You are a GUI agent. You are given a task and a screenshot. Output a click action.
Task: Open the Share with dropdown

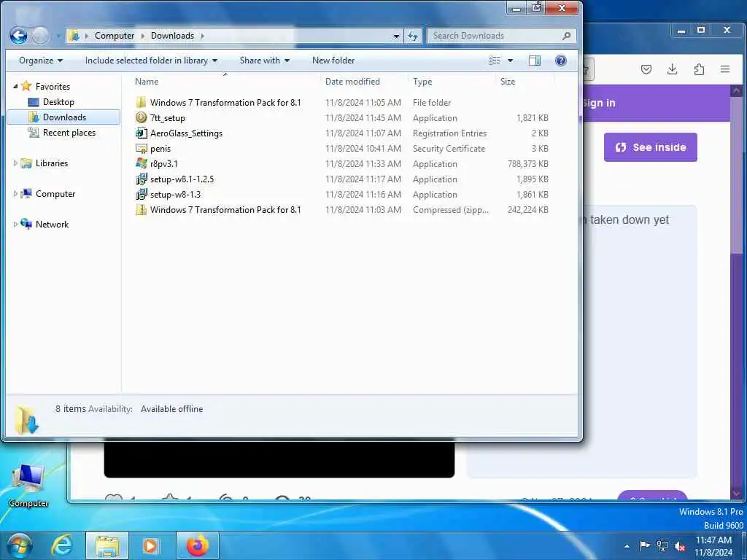pyautogui.click(x=264, y=61)
